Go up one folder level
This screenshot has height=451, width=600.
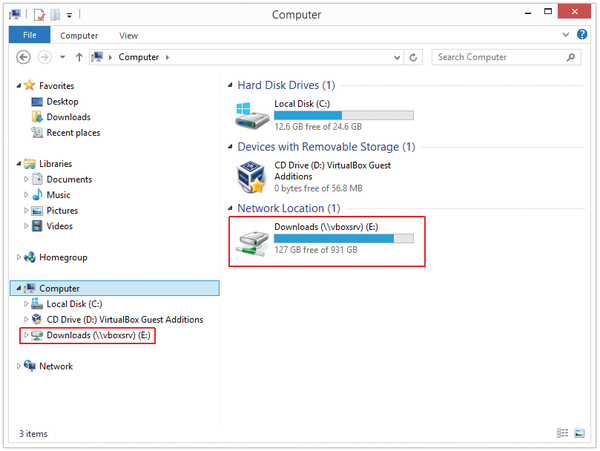[79, 57]
